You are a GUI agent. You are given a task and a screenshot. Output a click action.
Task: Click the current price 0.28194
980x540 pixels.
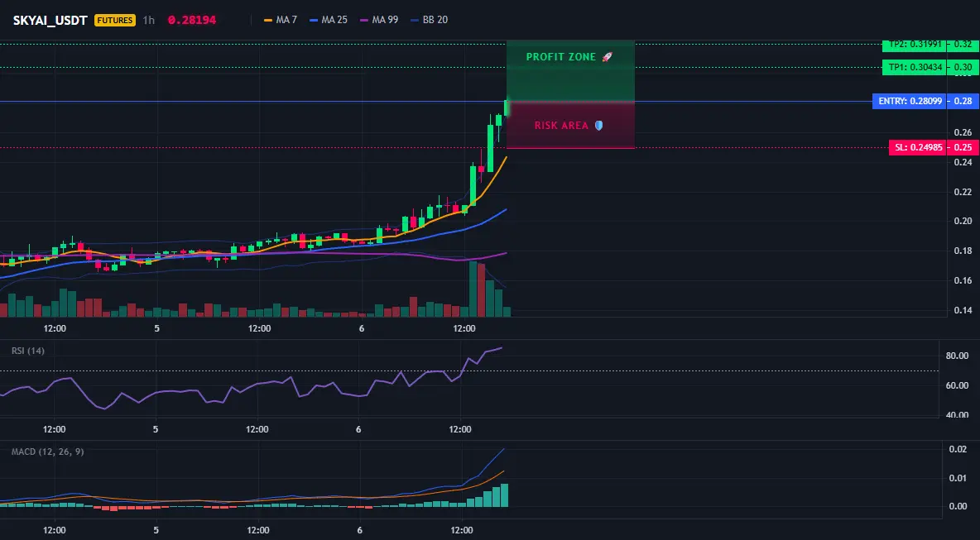click(192, 20)
